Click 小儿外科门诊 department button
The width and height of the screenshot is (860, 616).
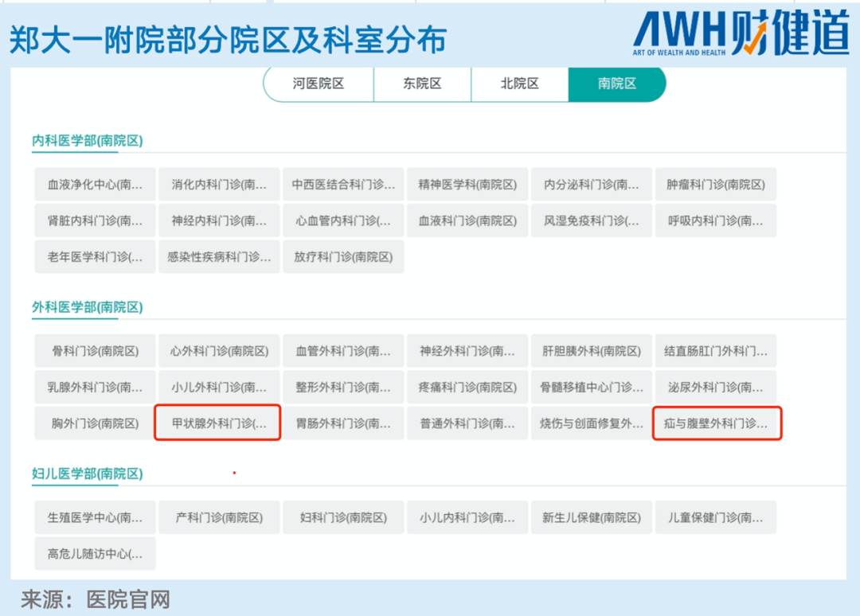coord(219,388)
